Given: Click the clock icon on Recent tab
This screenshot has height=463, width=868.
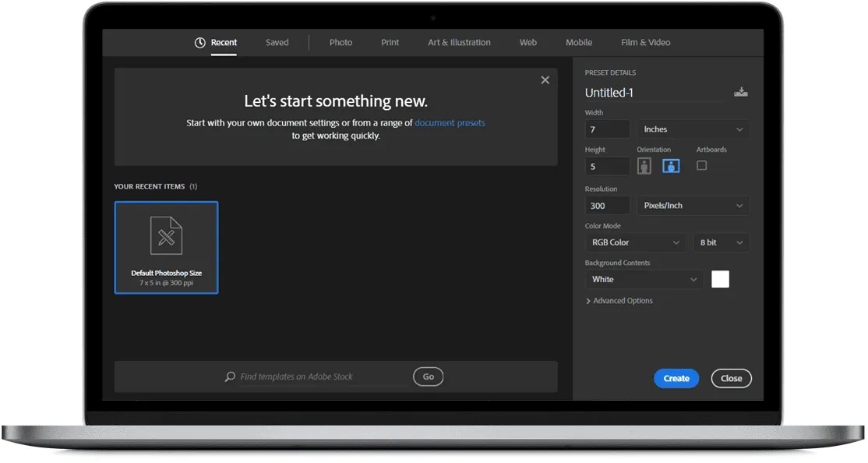Looking at the screenshot, I should click(x=200, y=43).
